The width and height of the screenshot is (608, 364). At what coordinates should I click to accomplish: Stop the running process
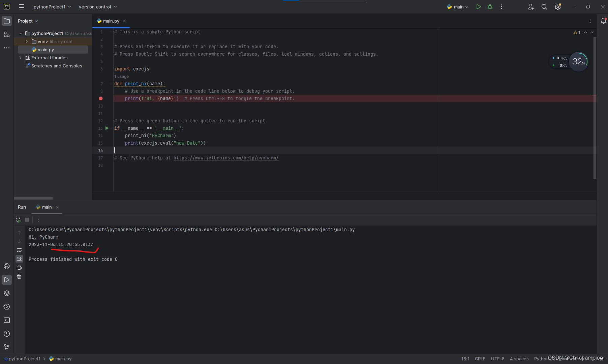pyautogui.click(x=27, y=220)
